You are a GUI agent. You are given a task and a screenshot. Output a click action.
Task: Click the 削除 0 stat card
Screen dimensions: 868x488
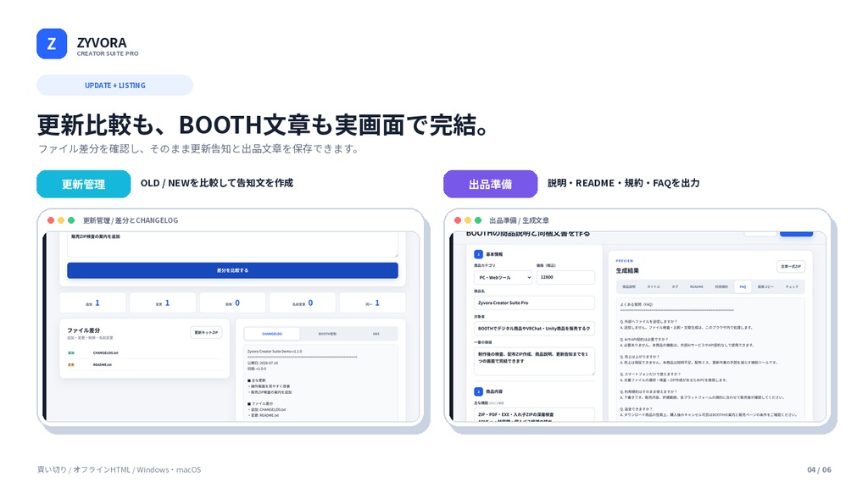click(232, 303)
